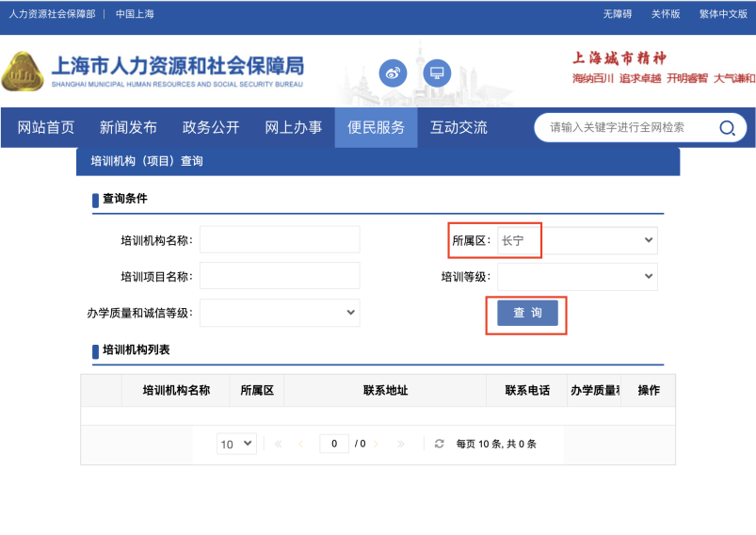Open the 网站首页 menu item
The image size is (756, 535).
(46, 127)
